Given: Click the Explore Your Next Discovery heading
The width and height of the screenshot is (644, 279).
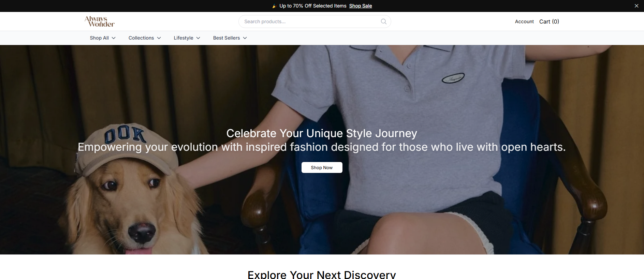Looking at the screenshot, I should (x=322, y=275).
